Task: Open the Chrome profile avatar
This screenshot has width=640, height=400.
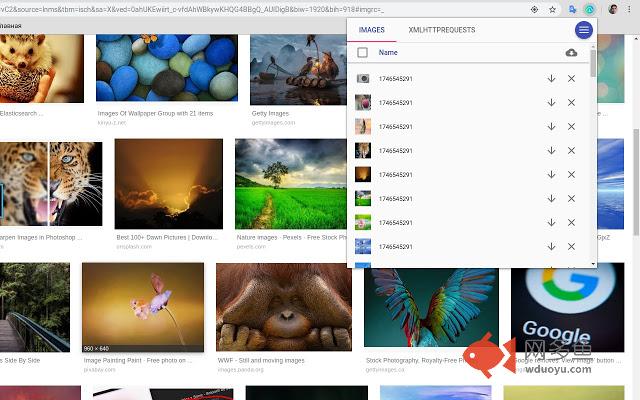Action: [x=613, y=9]
